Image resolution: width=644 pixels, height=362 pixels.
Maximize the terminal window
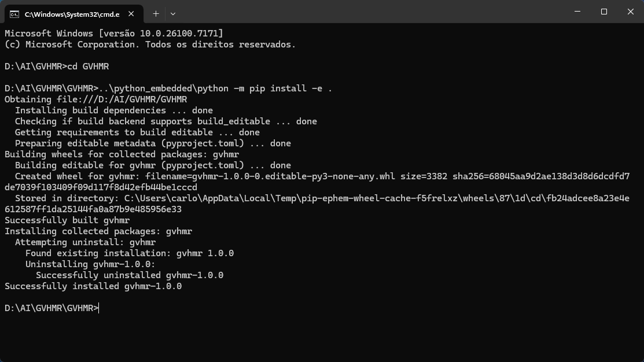tap(604, 12)
